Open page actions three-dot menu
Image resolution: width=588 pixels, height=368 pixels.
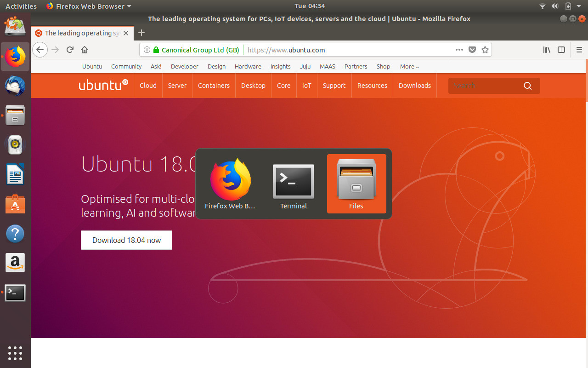tap(459, 50)
